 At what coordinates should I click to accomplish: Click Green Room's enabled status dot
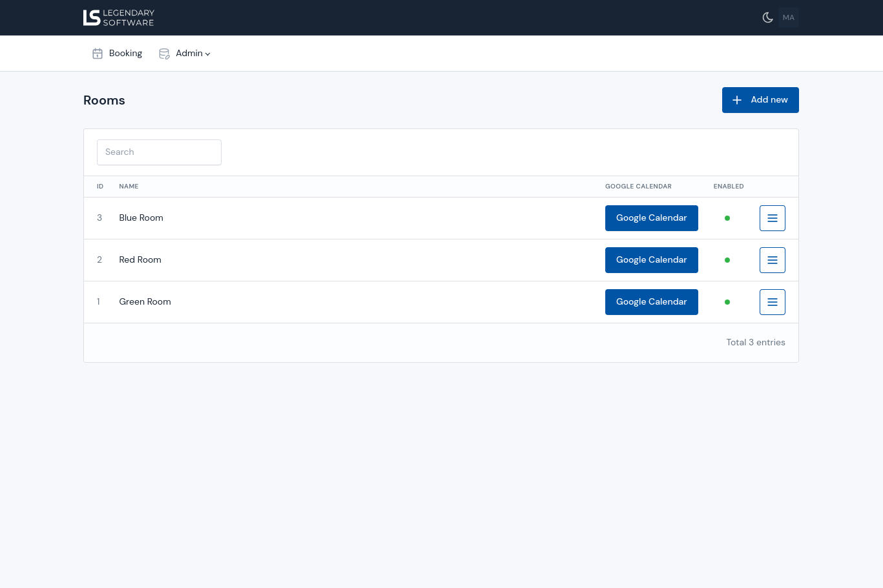click(727, 302)
